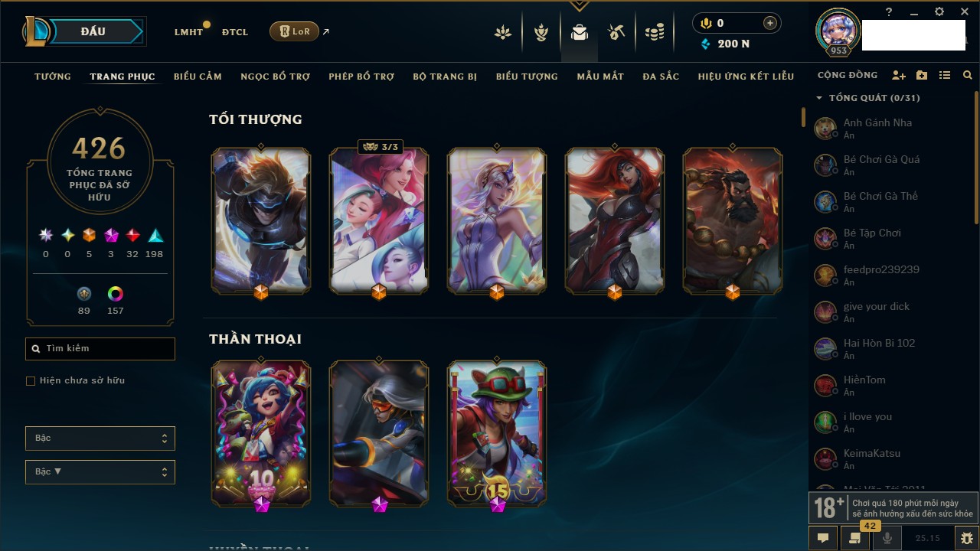This screenshot has height=551, width=980.
Task: Open the first Bậc filter dropdown
Action: 100,439
